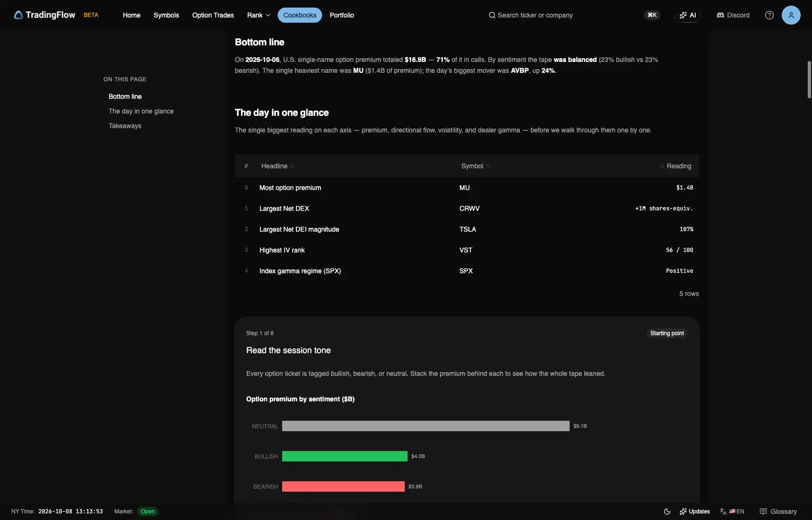Click the TradingFlow logo icon
This screenshot has height=520, width=812.
[18, 15]
